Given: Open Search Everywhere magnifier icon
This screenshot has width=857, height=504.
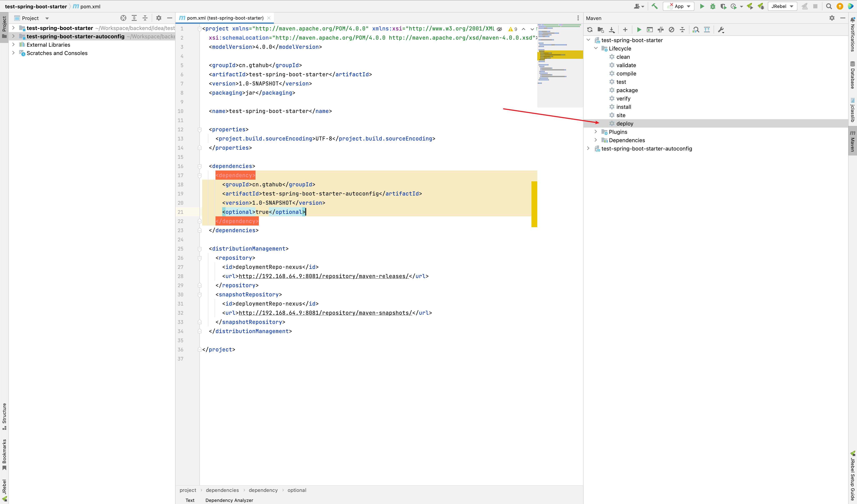Looking at the screenshot, I should pos(829,6).
